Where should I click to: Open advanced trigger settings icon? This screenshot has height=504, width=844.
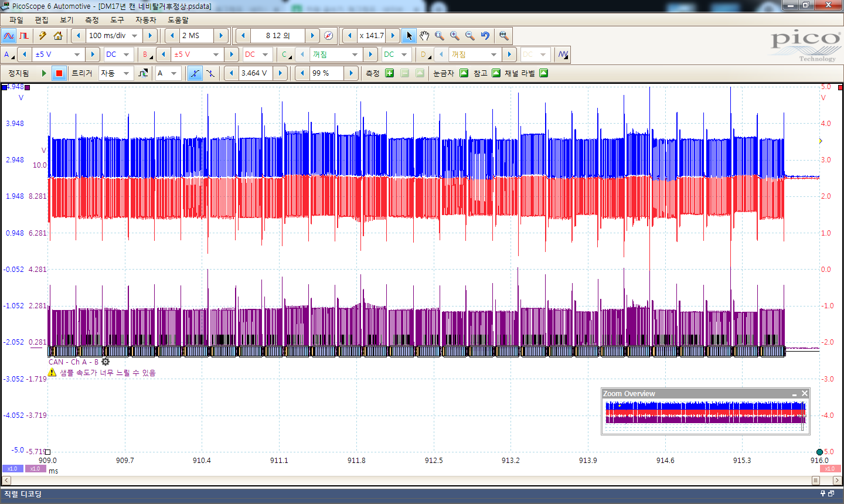pos(143,73)
